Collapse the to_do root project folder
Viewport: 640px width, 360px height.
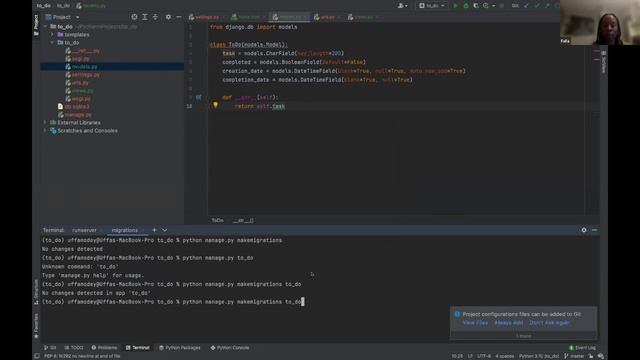[45, 27]
